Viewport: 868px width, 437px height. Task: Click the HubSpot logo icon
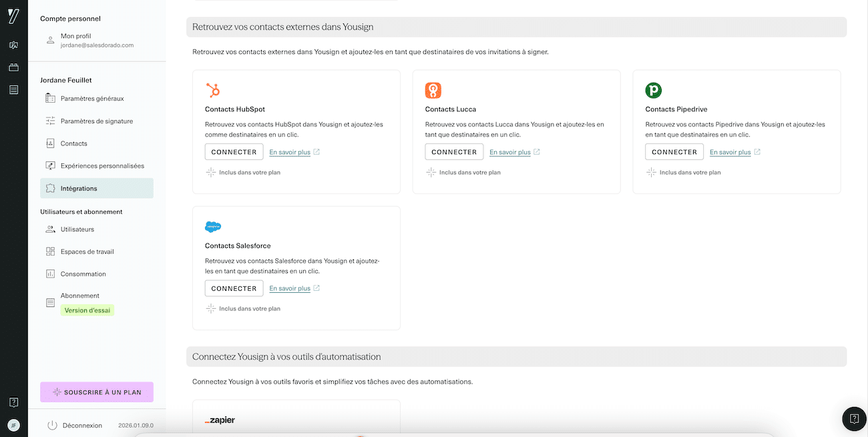pyautogui.click(x=213, y=90)
